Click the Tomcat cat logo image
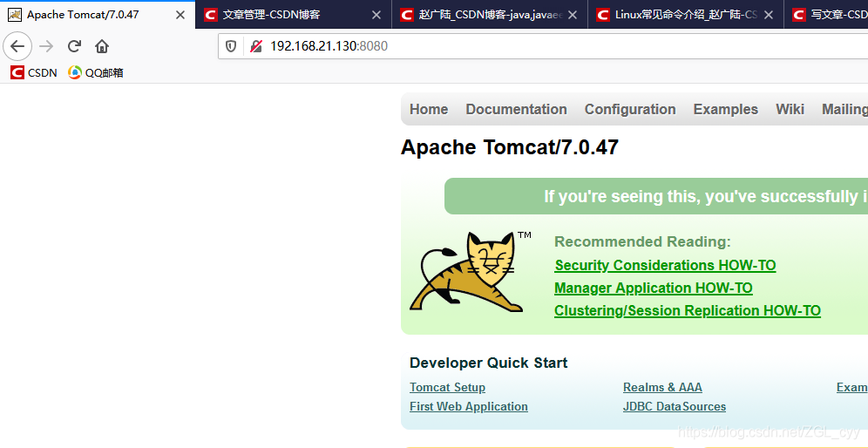The image size is (868, 448). (470, 271)
